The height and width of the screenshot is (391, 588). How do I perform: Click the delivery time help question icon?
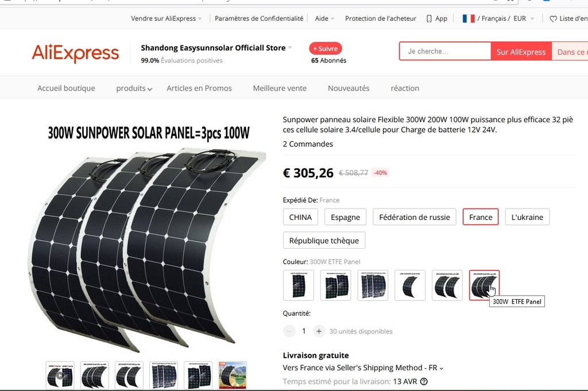(424, 382)
